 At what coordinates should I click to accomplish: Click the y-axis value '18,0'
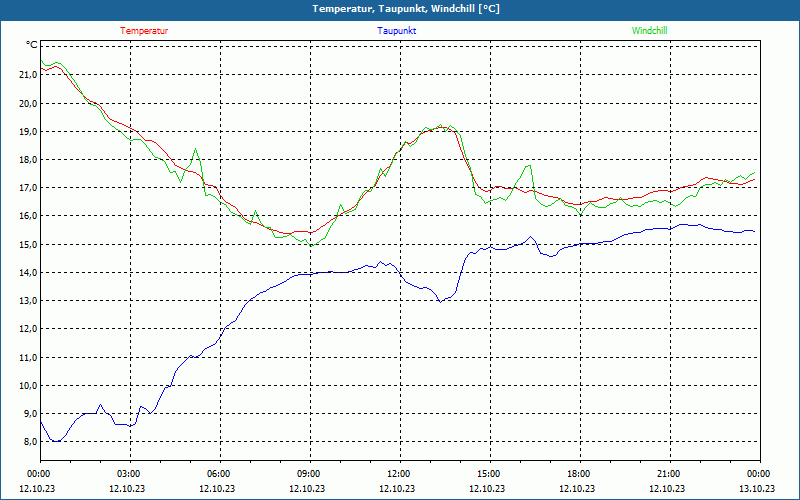click(29, 160)
